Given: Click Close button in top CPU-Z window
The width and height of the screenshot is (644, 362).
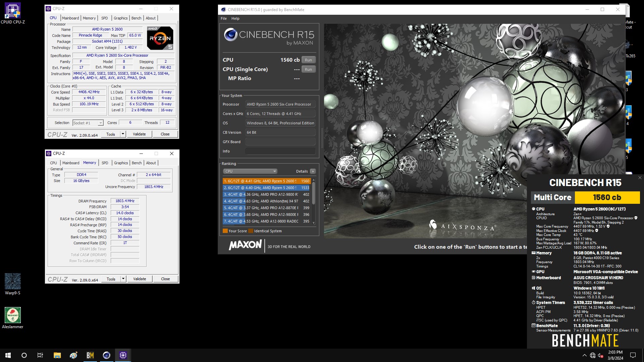Looking at the screenshot, I should click(x=165, y=134).
